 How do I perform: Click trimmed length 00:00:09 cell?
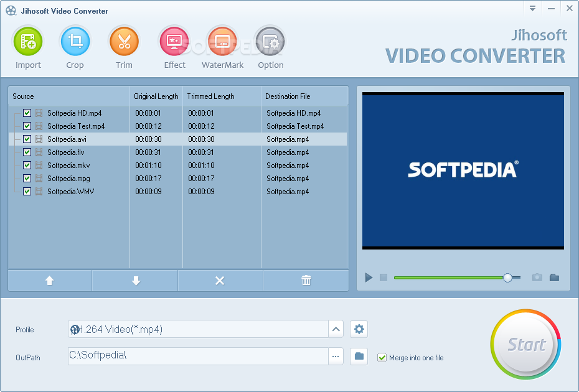[x=201, y=191]
